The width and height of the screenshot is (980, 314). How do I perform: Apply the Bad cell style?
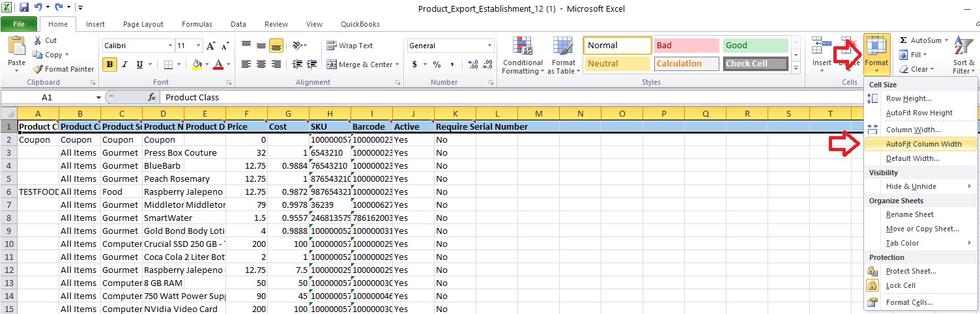[685, 46]
